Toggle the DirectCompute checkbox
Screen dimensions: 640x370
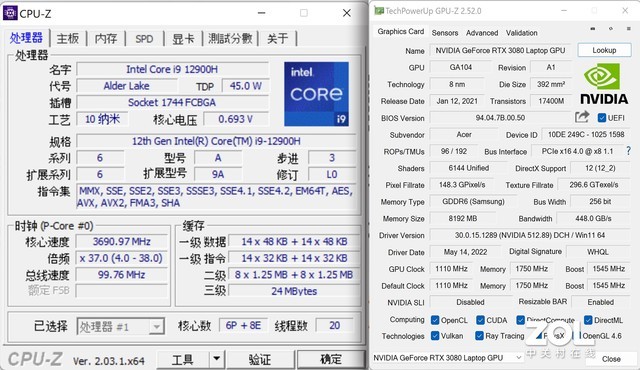pyautogui.click(x=520, y=320)
